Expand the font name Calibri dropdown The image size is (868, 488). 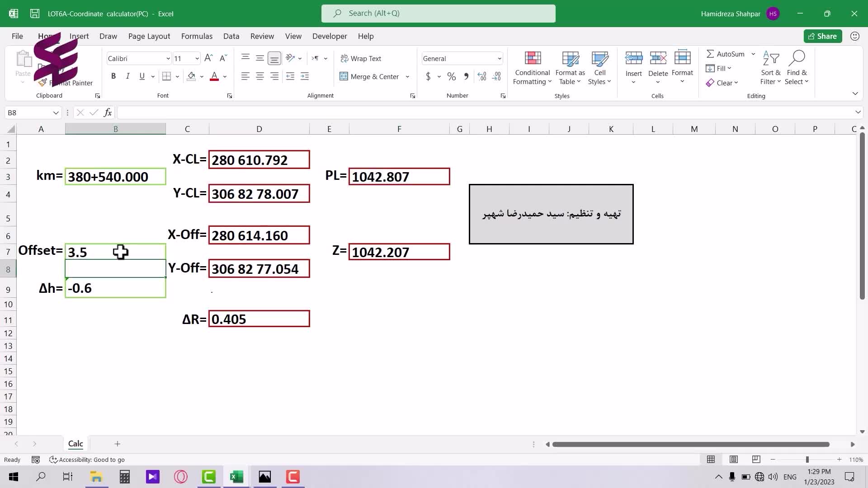point(168,59)
